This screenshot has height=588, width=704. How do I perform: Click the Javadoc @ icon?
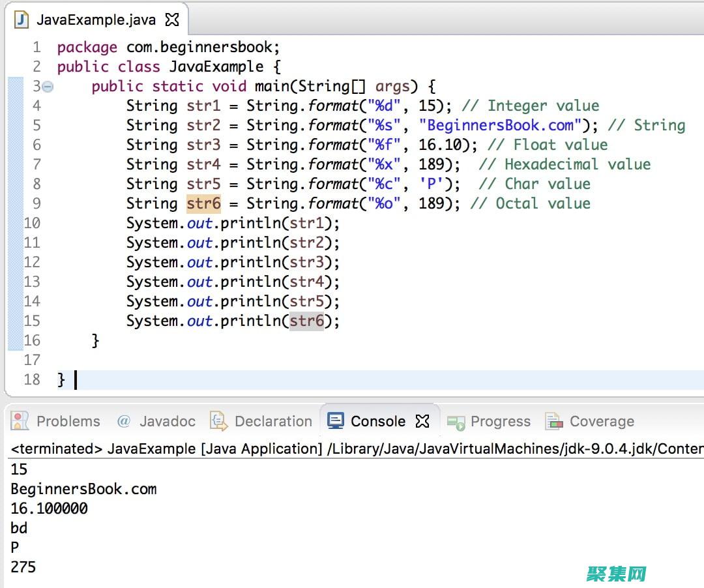click(124, 421)
